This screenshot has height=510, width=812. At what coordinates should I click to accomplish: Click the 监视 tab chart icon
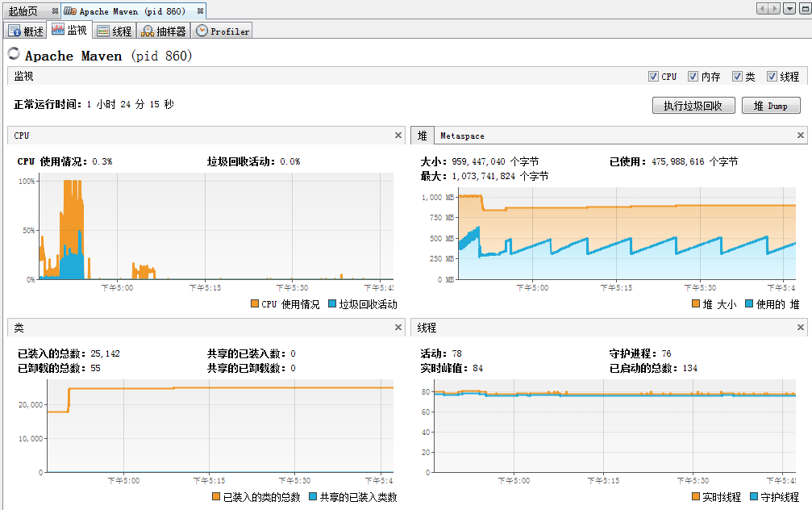coord(58,30)
